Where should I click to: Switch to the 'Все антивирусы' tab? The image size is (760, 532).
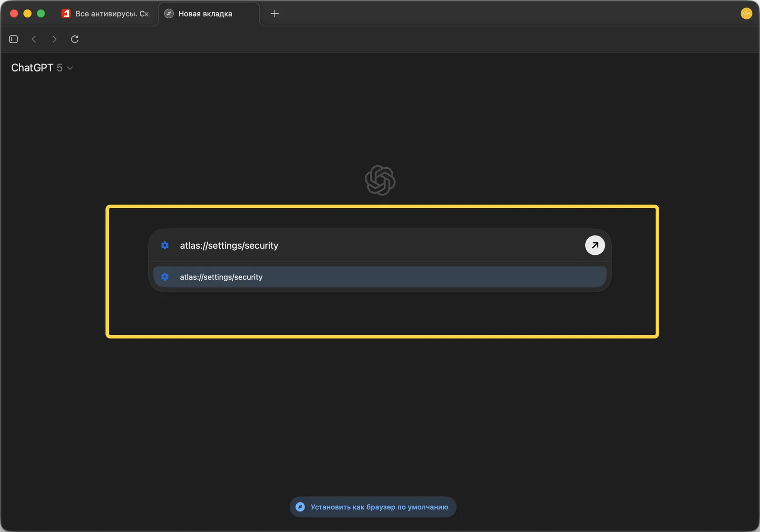pyautogui.click(x=106, y=14)
